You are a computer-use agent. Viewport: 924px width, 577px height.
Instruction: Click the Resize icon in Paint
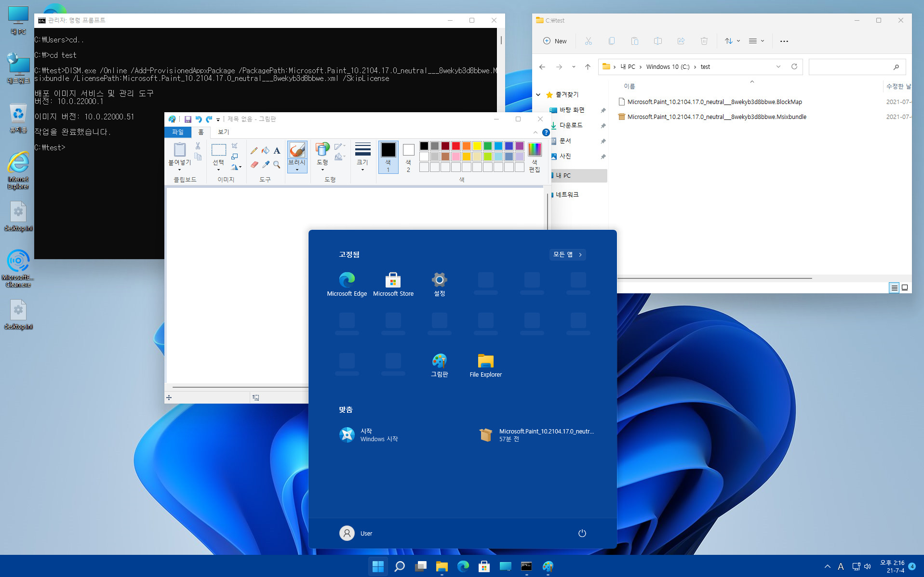[x=234, y=157]
